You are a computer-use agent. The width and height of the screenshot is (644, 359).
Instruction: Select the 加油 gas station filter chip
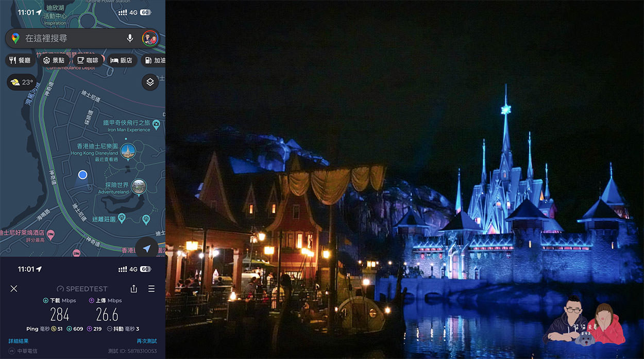(x=155, y=60)
